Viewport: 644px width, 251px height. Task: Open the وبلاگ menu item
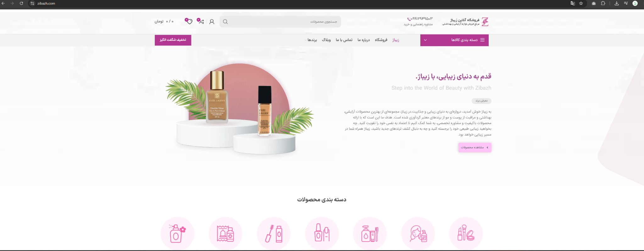326,40
